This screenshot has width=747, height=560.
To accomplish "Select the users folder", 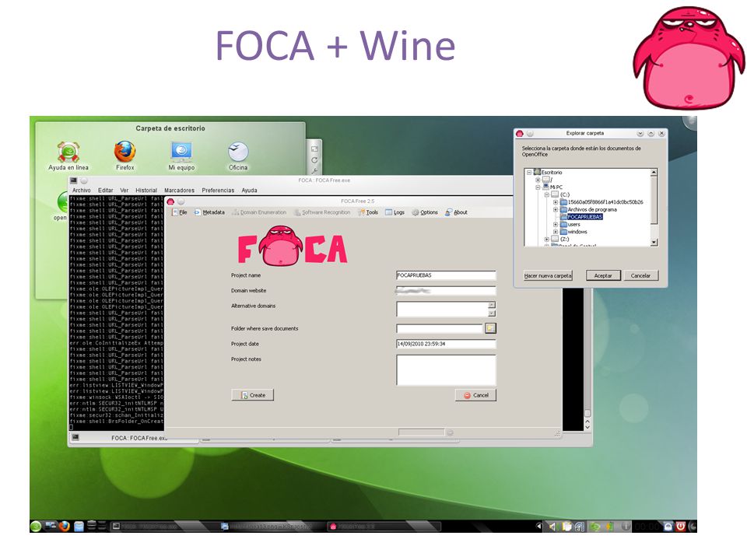I will [573, 224].
